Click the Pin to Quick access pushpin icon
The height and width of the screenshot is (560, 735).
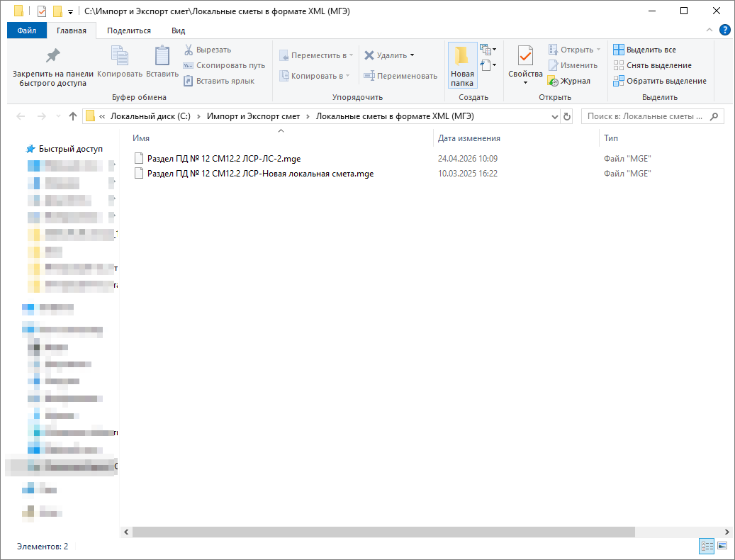click(52, 56)
